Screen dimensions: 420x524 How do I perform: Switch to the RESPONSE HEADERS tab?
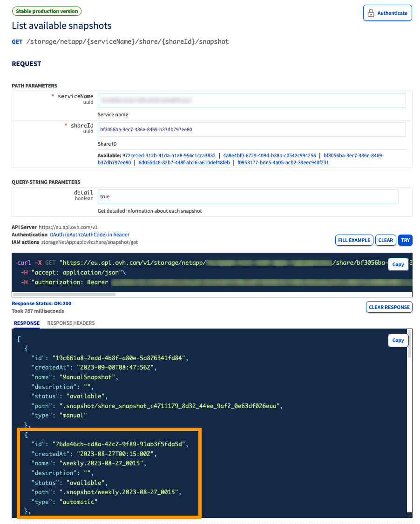(x=71, y=323)
